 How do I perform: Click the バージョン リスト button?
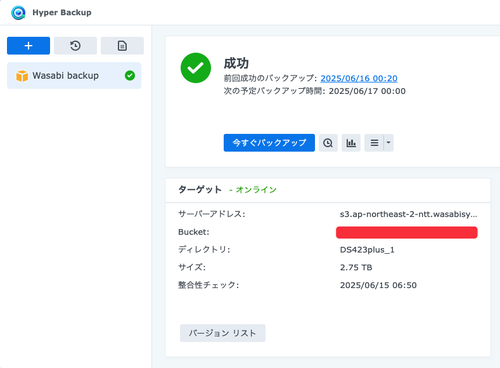tap(223, 333)
